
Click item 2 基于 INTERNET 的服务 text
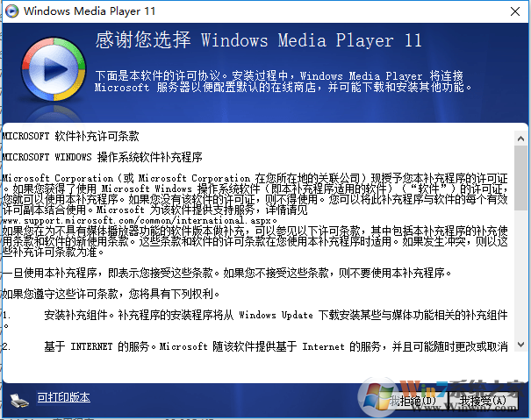click(255, 346)
